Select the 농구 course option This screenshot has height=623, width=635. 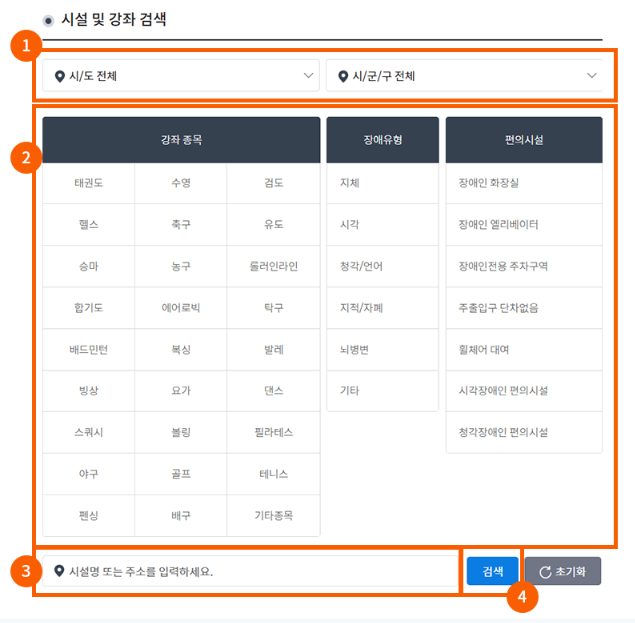point(181,267)
